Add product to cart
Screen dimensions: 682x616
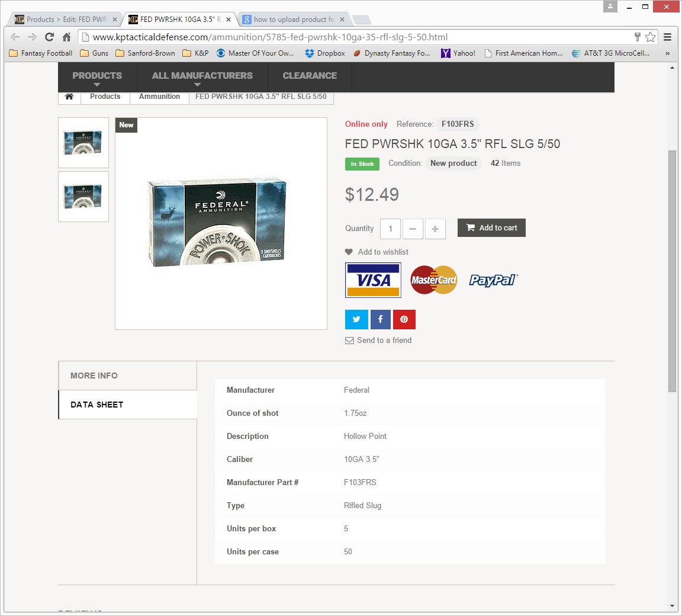491,228
